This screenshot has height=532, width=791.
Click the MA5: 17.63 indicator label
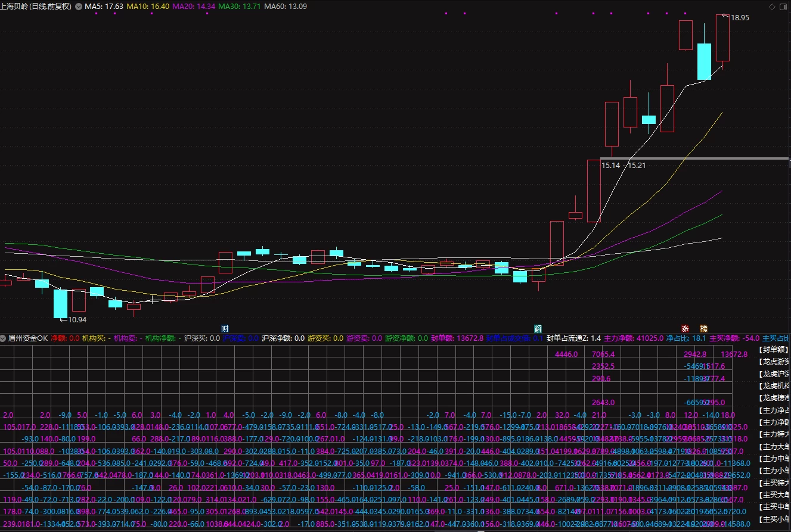[104, 7]
